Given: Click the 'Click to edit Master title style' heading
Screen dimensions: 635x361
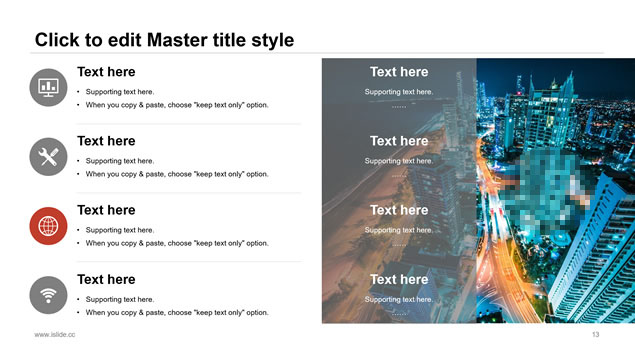Looking at the screenshot, I should click(x=164, y=40).
